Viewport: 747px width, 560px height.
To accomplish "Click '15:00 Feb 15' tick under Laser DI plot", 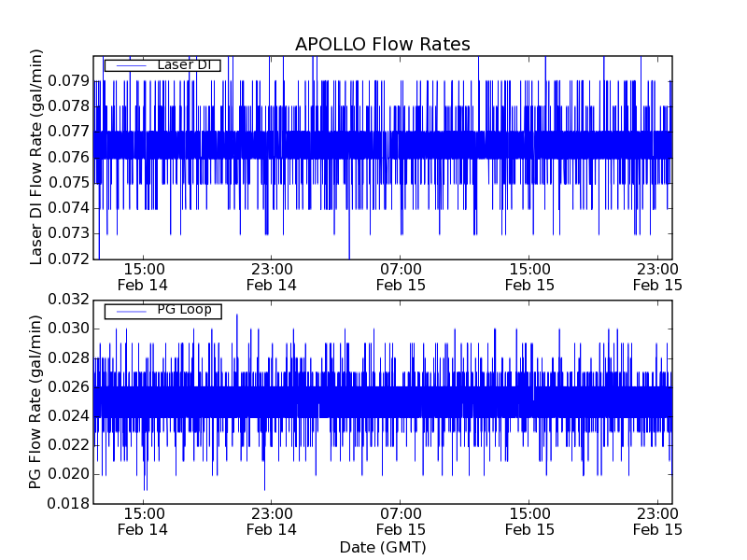I will click(529, 277).
